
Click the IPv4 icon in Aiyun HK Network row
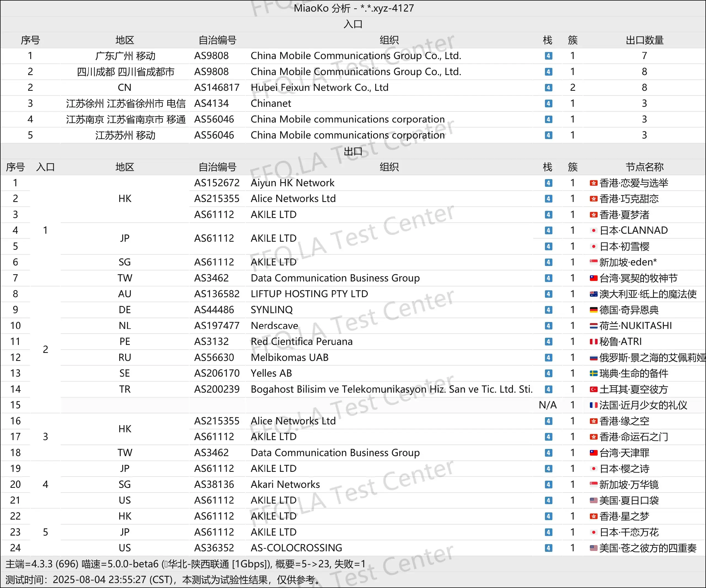pos(548,183)
